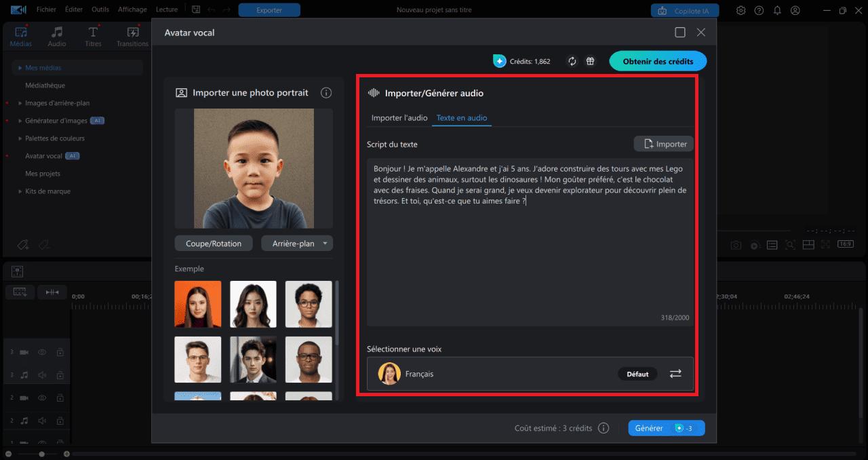Viewport: 868px width, 460px height.
Task: Redo the last action
Action: point(226,9)
